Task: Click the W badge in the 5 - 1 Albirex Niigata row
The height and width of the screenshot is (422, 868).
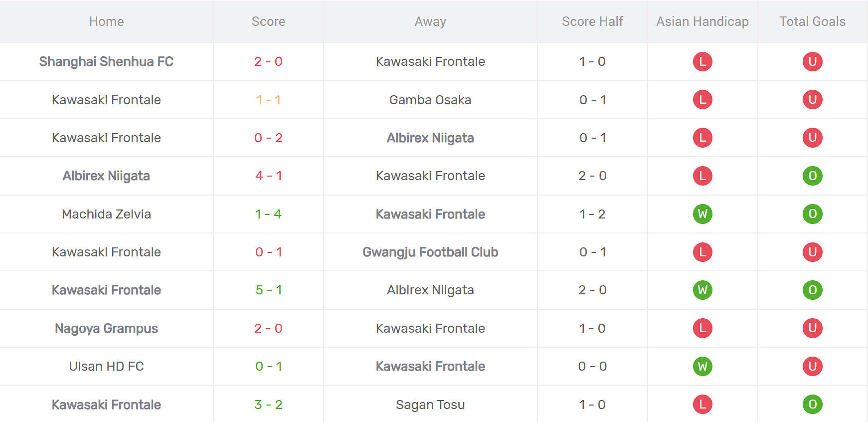Action: (x=702, y=290)
